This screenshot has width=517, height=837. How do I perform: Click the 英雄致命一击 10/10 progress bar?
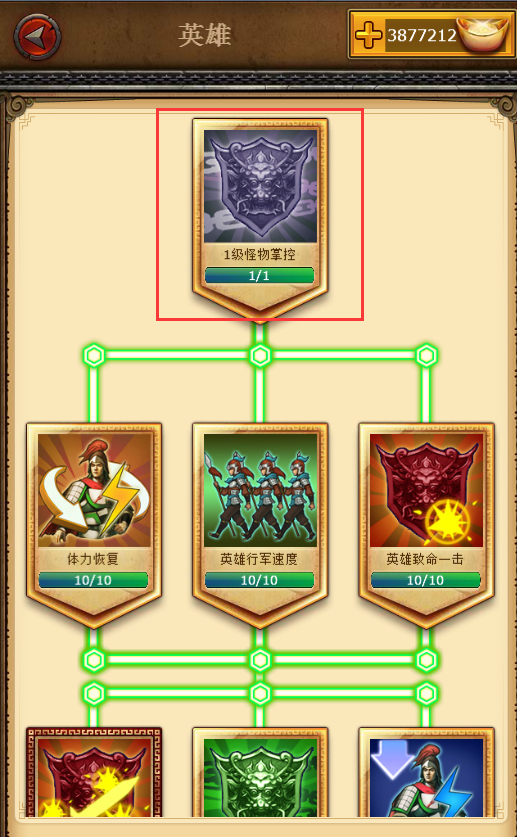pyautogui.click(x=426, y=580)
